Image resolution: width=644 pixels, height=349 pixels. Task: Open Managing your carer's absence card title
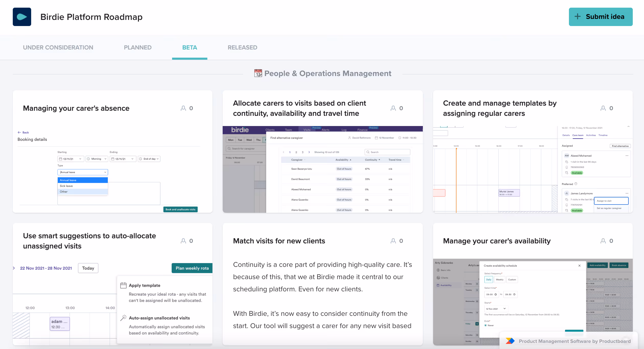tap(76, 108)
